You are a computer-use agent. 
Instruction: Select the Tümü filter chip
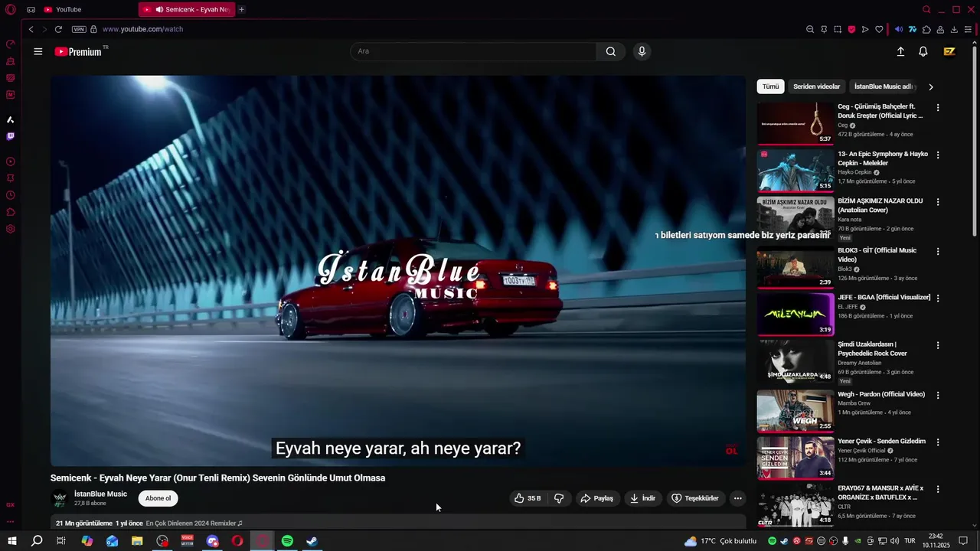point(770,86)
